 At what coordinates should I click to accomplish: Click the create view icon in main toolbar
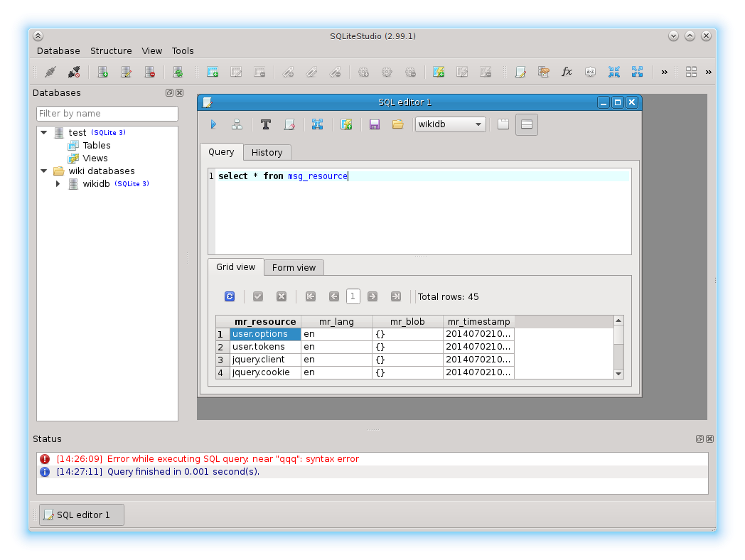439,72
